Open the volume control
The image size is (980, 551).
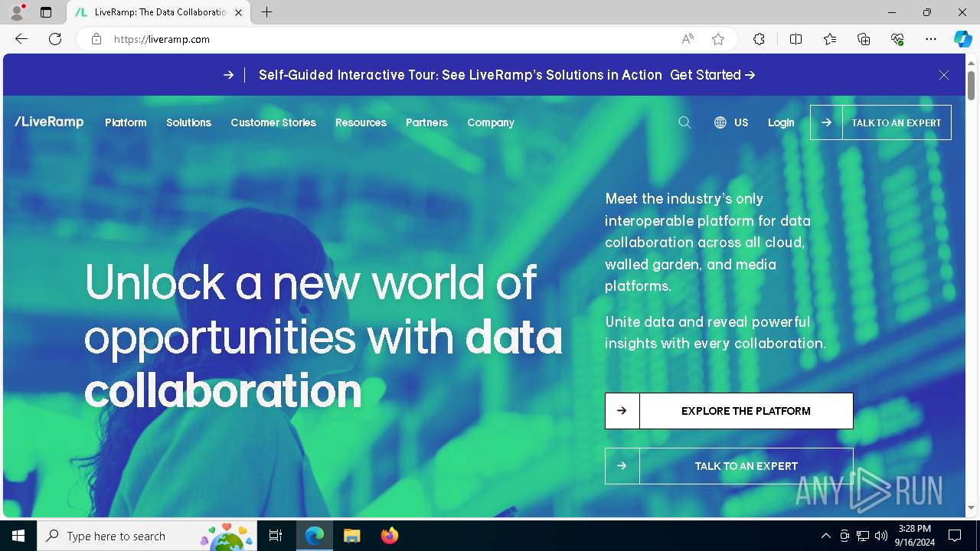click(x=880, y=536)
